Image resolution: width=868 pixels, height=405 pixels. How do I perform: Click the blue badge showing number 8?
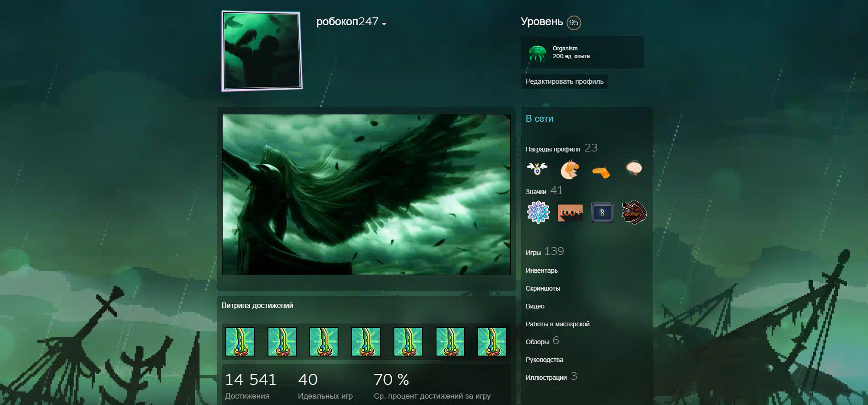pos(602,212)
